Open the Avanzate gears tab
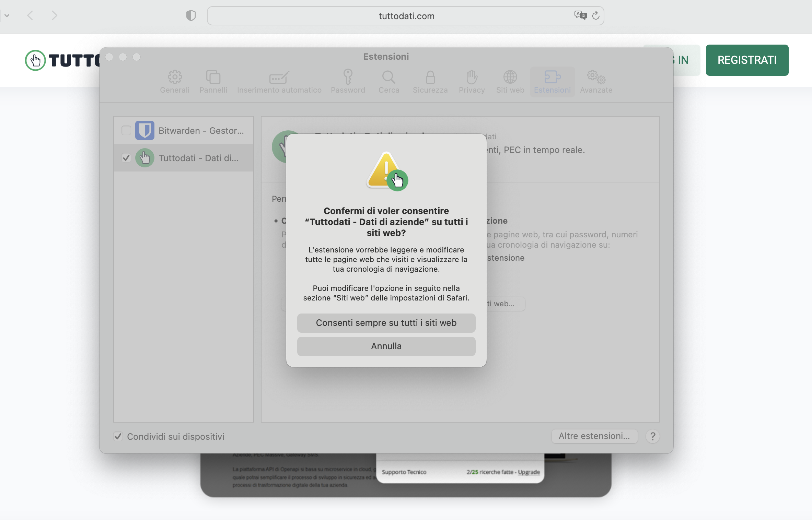 click(596, 82)
